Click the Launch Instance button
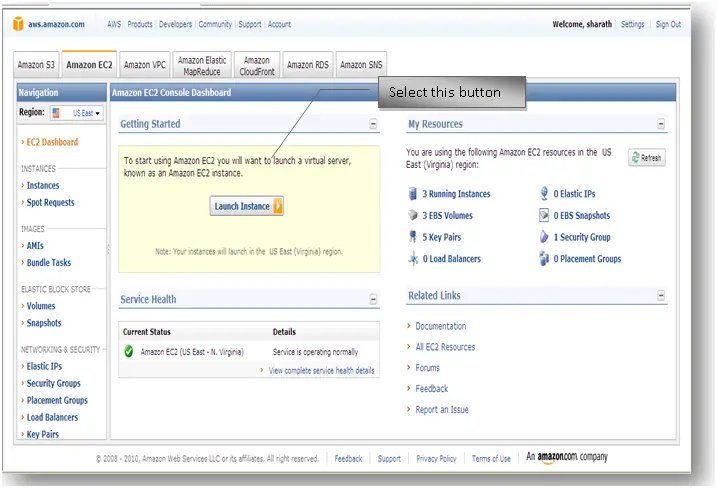 point(246,206)
